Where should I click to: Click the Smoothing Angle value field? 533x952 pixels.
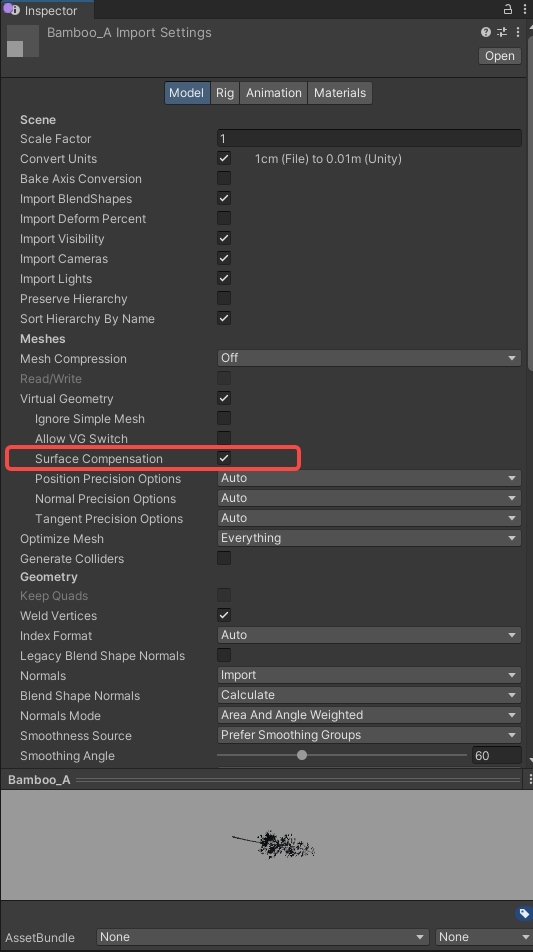496,755
